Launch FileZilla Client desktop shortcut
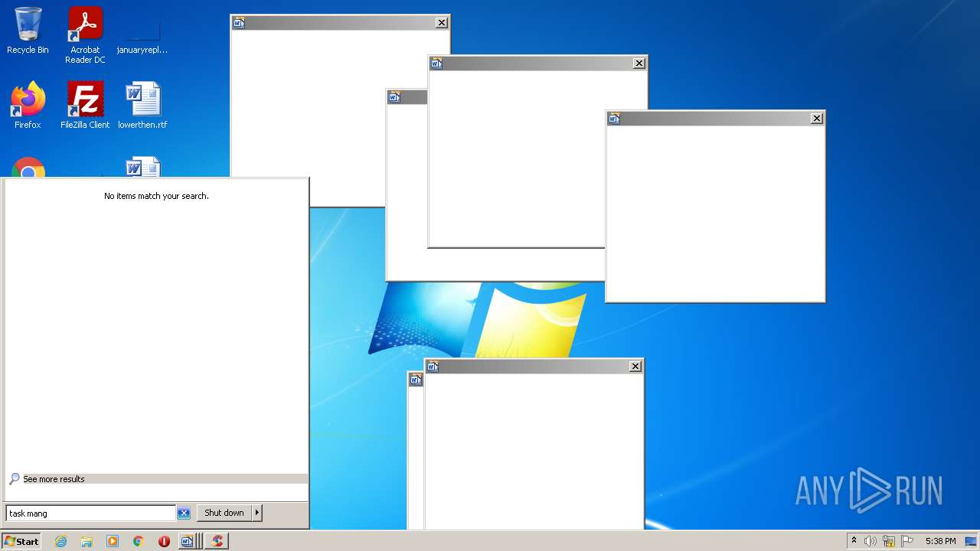Screen dimensions: 980x551 (85, 105)
